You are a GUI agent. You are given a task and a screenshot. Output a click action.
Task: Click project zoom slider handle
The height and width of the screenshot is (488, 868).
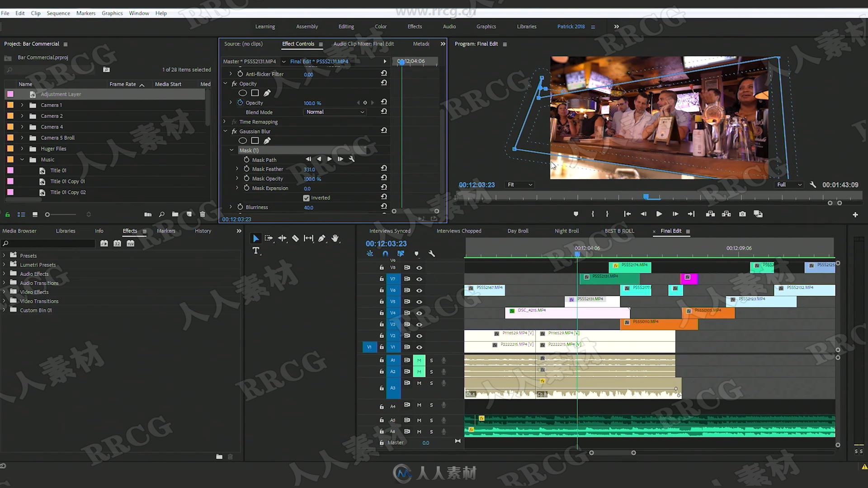(47, 215)
